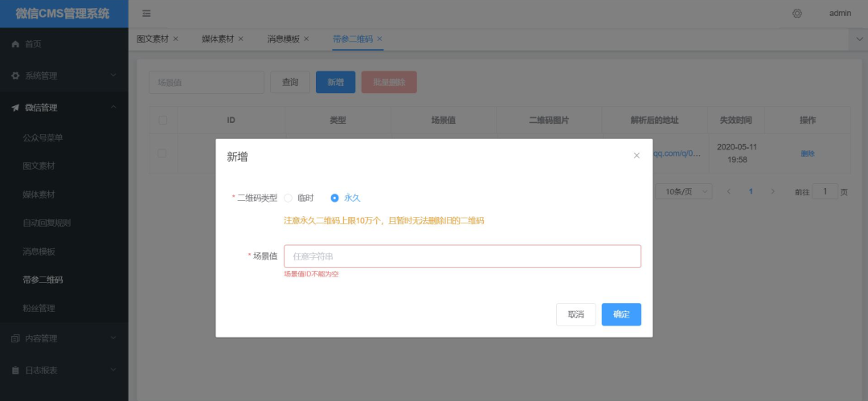Viewport: 868px width, 401px height.
Task: Click the 失效时间 column header
Action: click(x=735, y=121)
